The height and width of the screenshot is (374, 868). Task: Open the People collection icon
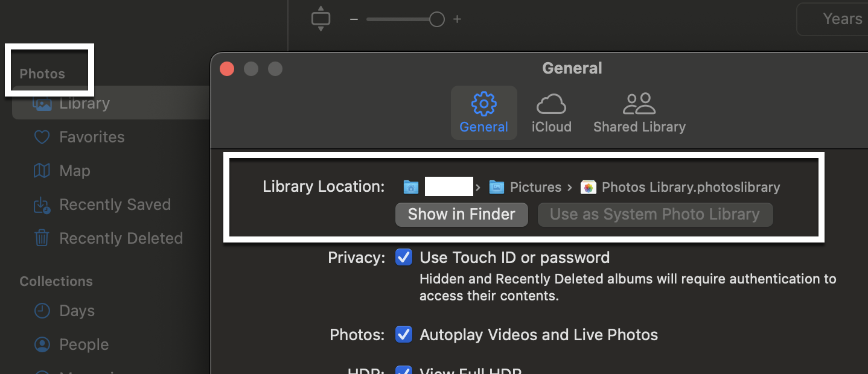click(x=42, y=345)
